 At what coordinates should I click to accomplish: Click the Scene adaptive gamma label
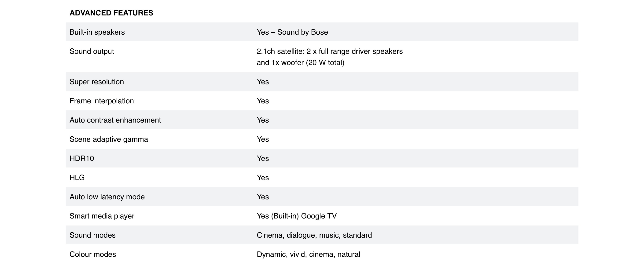pyautogui.click(x=108, y=139)
